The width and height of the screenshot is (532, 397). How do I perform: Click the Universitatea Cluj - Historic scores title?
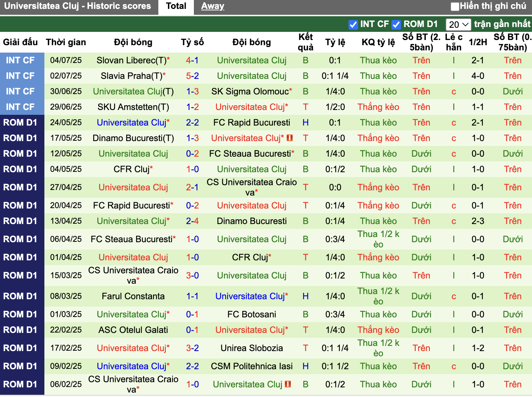click(78, 6)
